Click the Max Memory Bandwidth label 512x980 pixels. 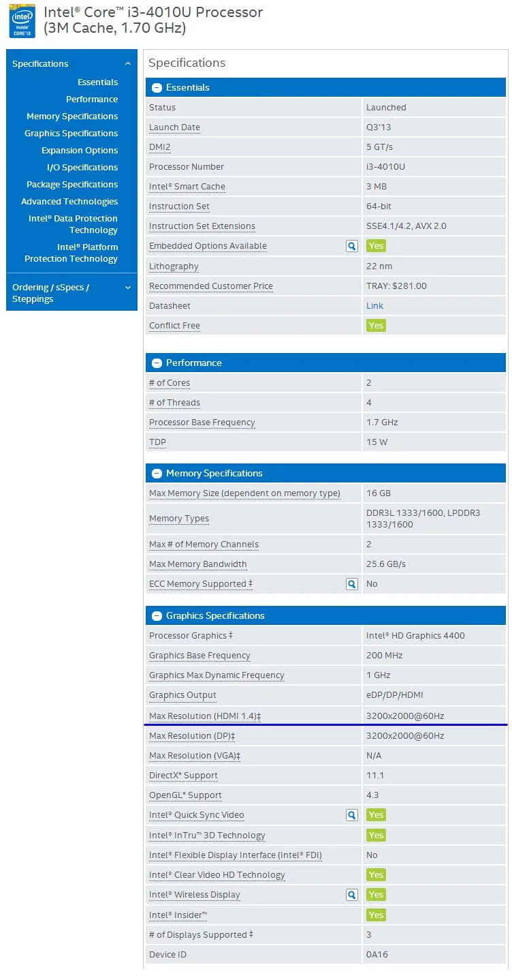coord(198,564)
